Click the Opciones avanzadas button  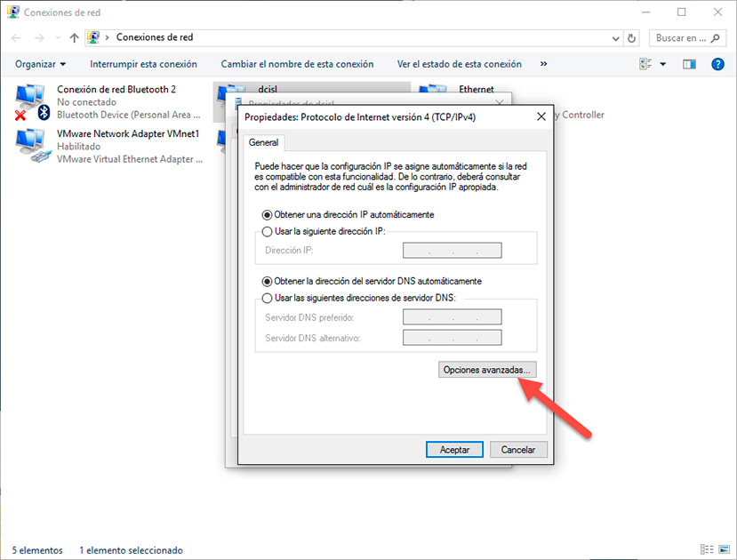coord(488,369)
